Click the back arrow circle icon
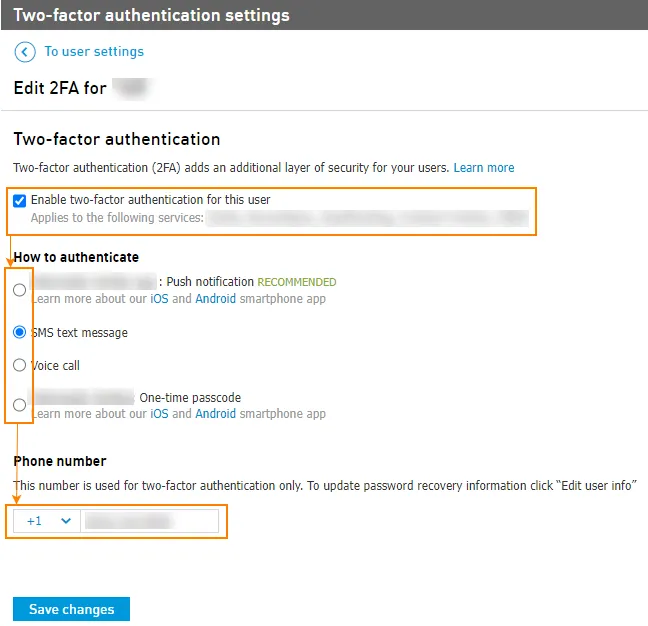 pyautogui.click(x=25, y=52)
